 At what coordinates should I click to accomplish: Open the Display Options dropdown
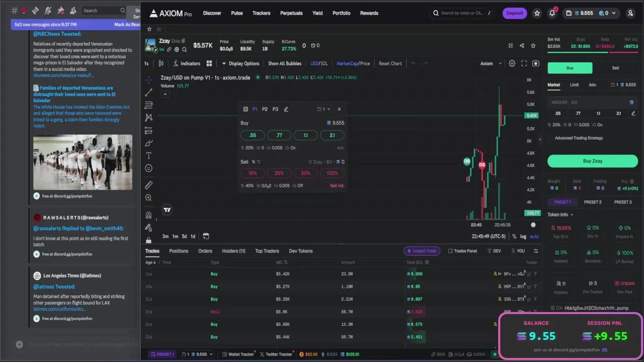tap(240, 63)
